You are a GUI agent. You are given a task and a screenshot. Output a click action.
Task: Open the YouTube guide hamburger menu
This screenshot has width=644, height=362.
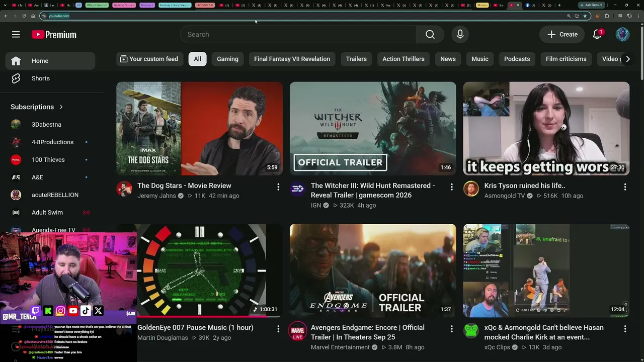[16, 34]
